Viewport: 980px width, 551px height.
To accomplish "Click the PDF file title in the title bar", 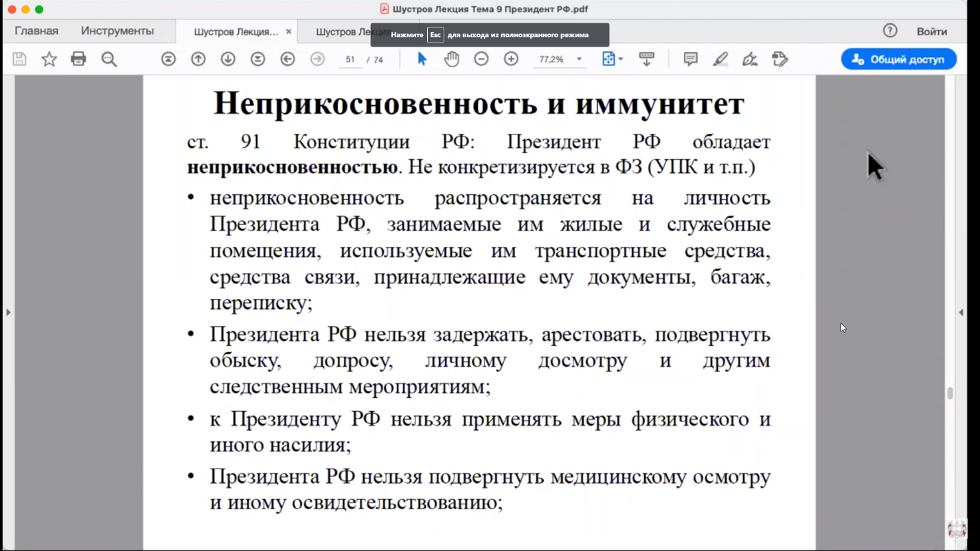I will point(490,9).
